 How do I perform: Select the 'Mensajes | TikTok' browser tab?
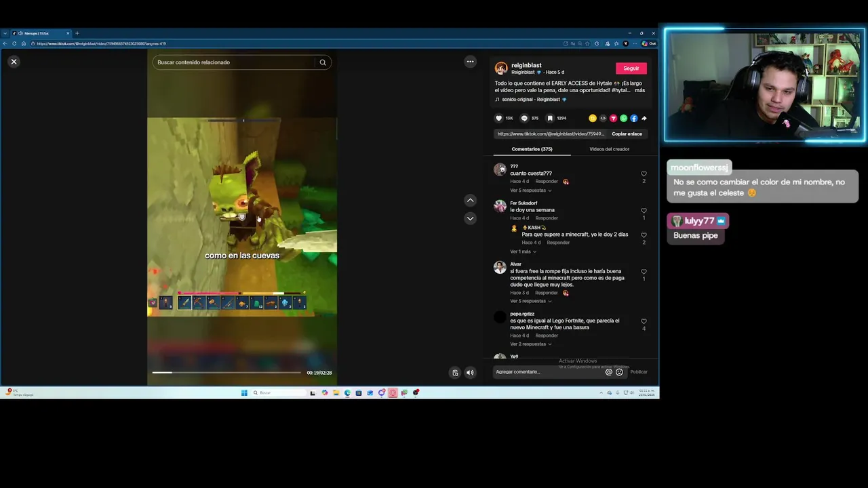(40, 33)
